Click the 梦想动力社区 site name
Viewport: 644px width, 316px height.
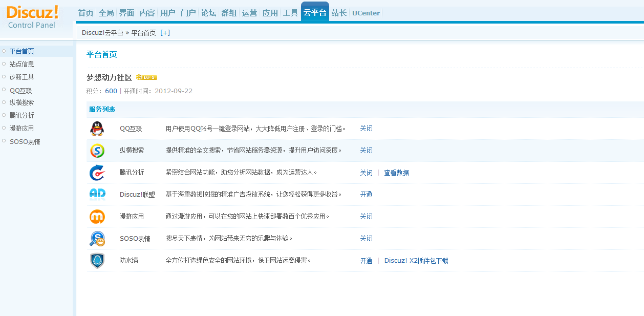(x=109, y=77)
